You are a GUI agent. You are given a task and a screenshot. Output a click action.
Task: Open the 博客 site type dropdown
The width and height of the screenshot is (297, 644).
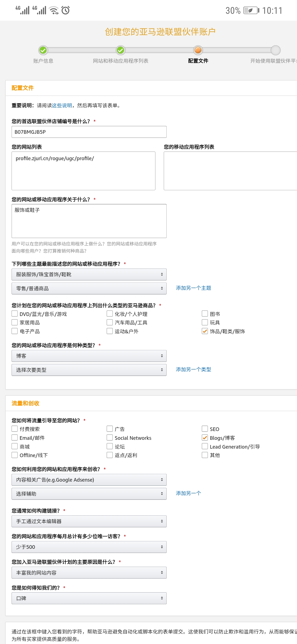click(x=89, y=356)
